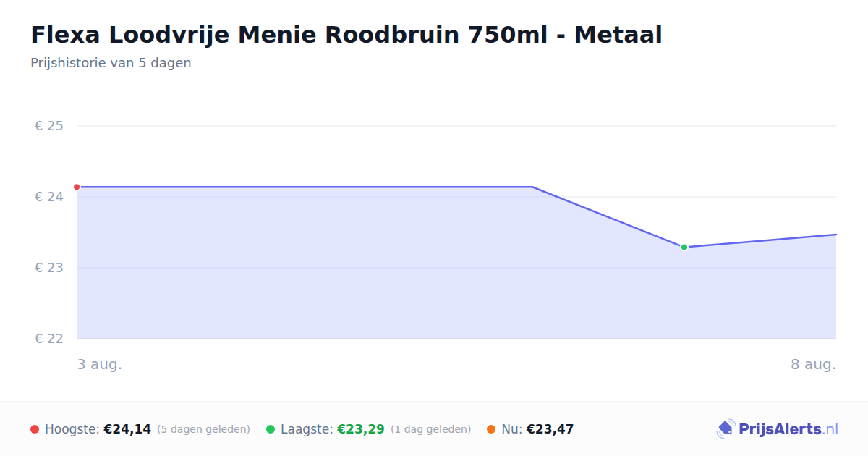Click the 1 dag geleden note
Image resolution: width=868 pixels, height=456 pixels.
point(431,429)
